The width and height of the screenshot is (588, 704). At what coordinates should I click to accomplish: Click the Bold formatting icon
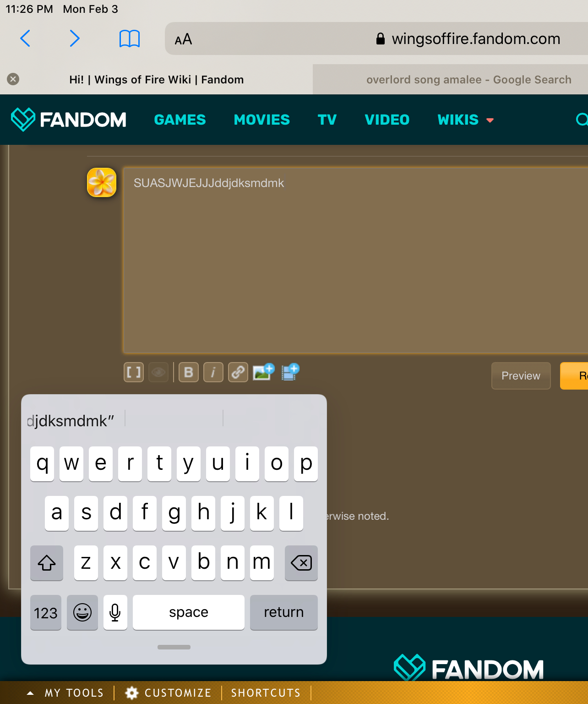pyautogui.click(x=188, y=372)
